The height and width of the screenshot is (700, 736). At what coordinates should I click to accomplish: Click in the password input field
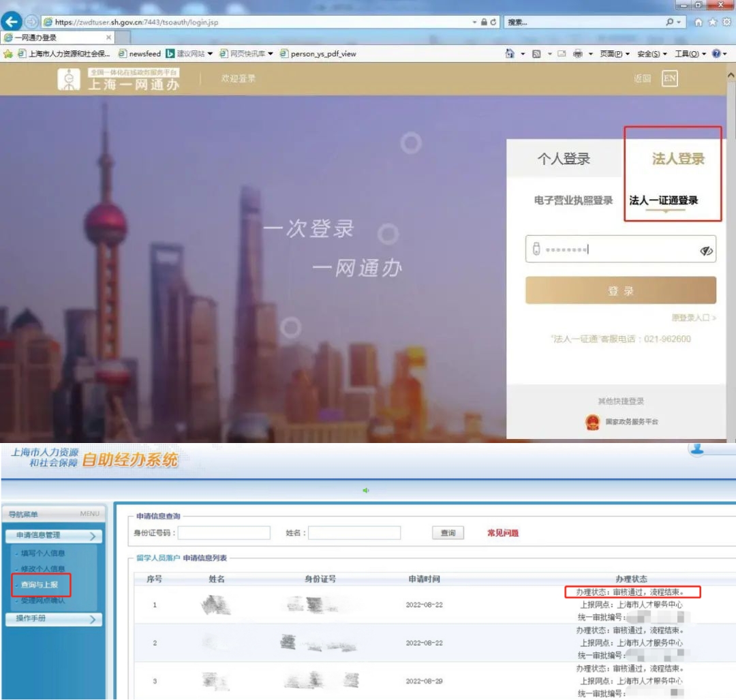[621, 249]
